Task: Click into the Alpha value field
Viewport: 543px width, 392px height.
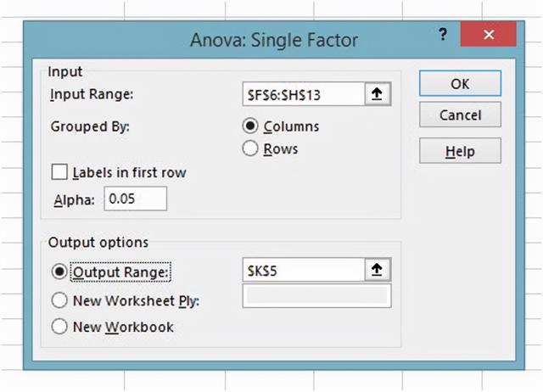Action: [135, 199]
